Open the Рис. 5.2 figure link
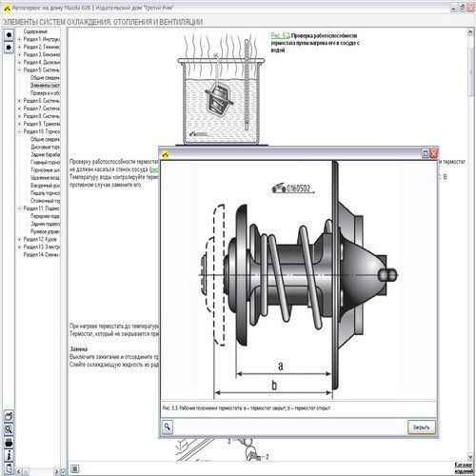Viewport: 476px width, 476px height. click(x=280, y=35)
